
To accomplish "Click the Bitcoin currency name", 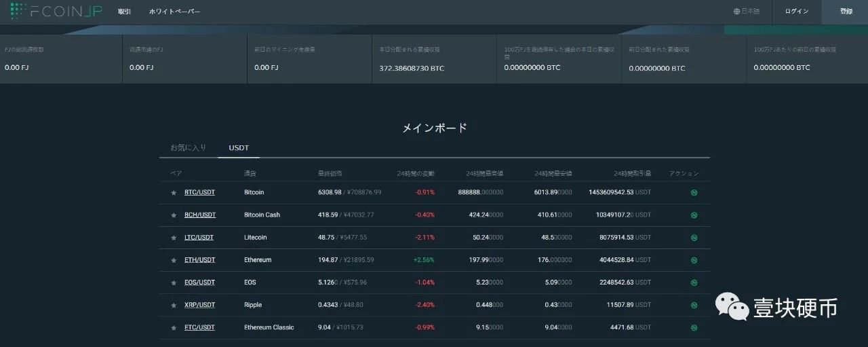I will click(x=254, y=192).
